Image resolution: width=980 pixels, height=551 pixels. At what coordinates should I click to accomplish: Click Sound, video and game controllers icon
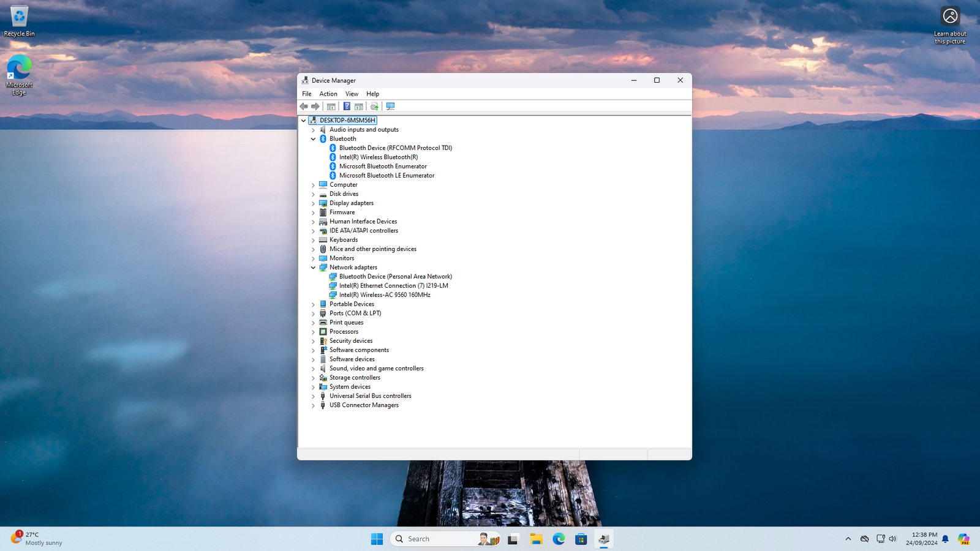(323, 369)
